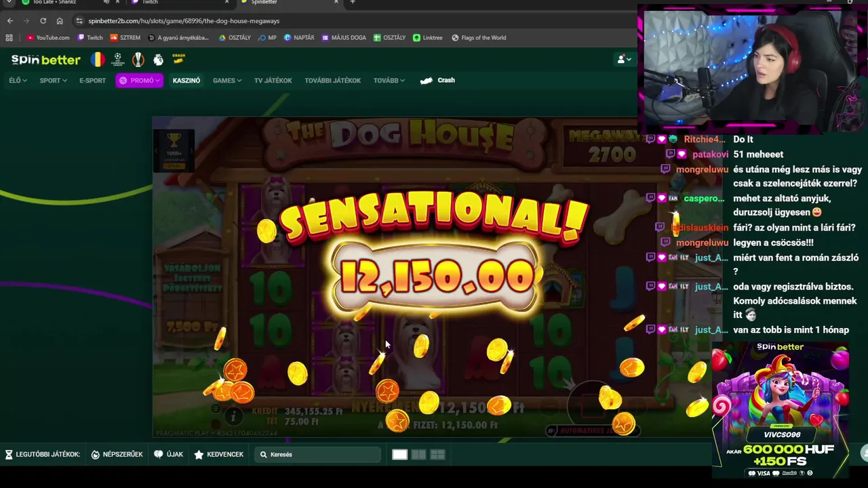Open the Crash game icon in header
Image resolution: width=868 pixels, height=488 pixels.
click(x=178, y=59)
